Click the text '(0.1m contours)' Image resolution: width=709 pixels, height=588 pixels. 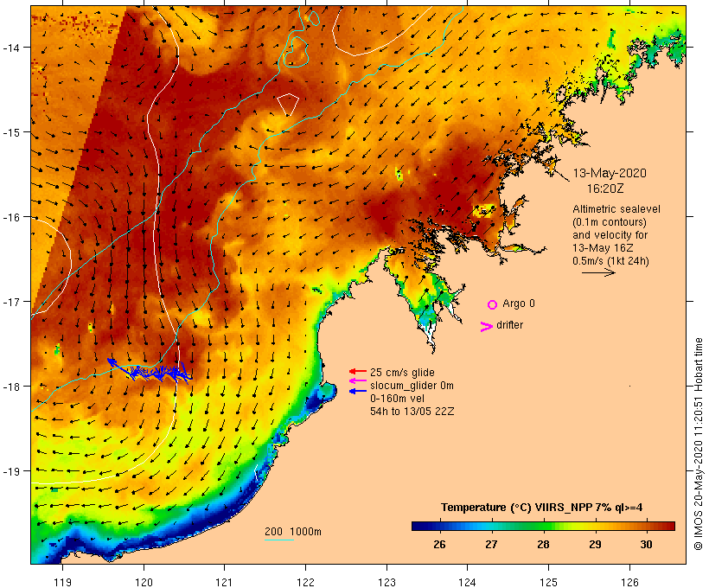click(x=610, y=222)
